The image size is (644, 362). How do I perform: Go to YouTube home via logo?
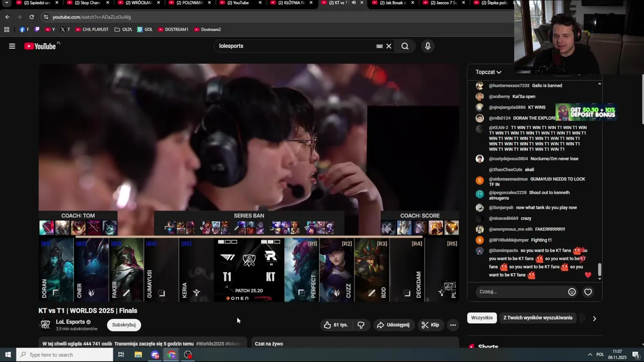[40, 46]
